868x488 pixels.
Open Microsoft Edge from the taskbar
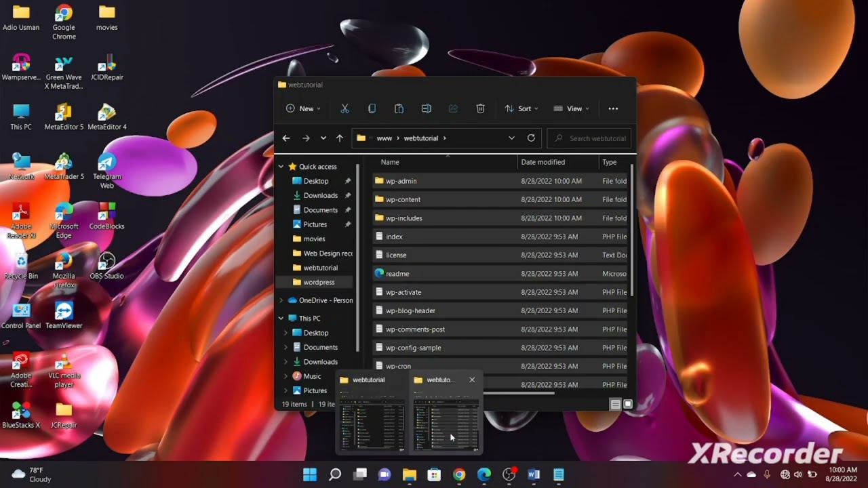click(484, 474)
